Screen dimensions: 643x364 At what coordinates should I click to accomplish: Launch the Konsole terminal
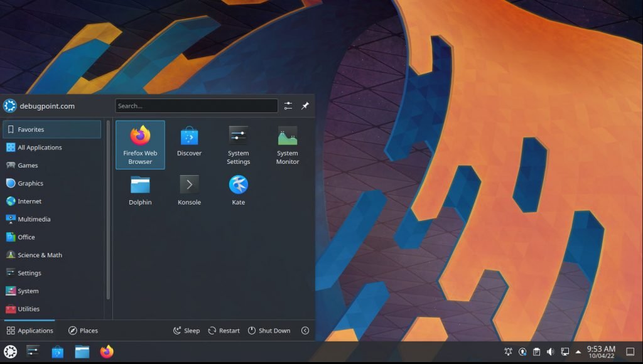pos(189,188)
